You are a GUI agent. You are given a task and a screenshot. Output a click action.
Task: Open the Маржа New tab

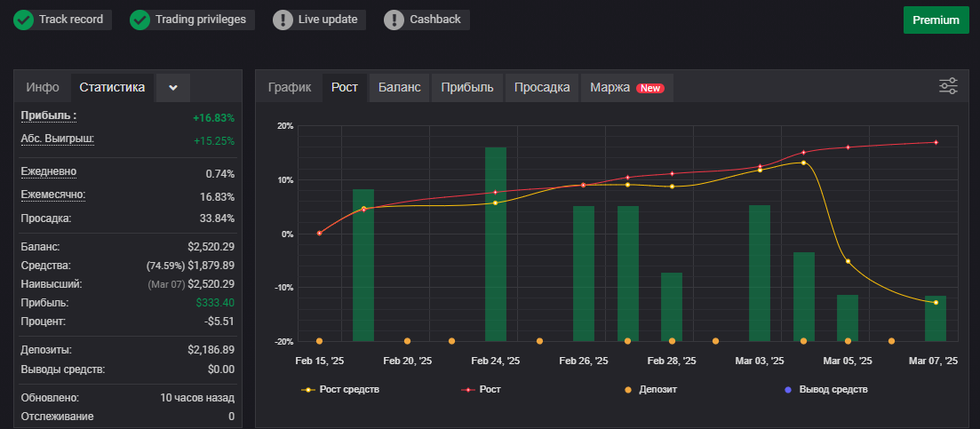[627, 87]
